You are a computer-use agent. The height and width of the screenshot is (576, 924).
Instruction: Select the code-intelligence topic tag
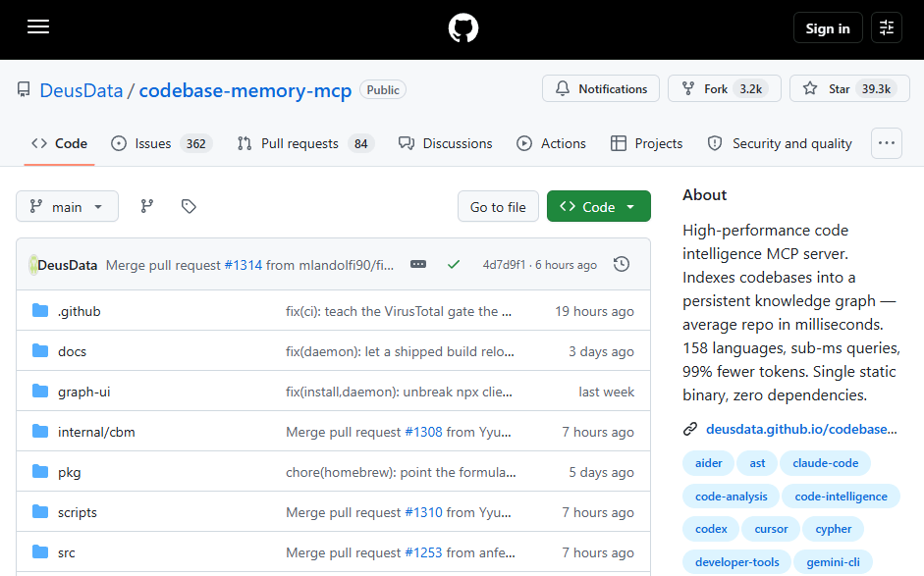[x=841, y=496]
